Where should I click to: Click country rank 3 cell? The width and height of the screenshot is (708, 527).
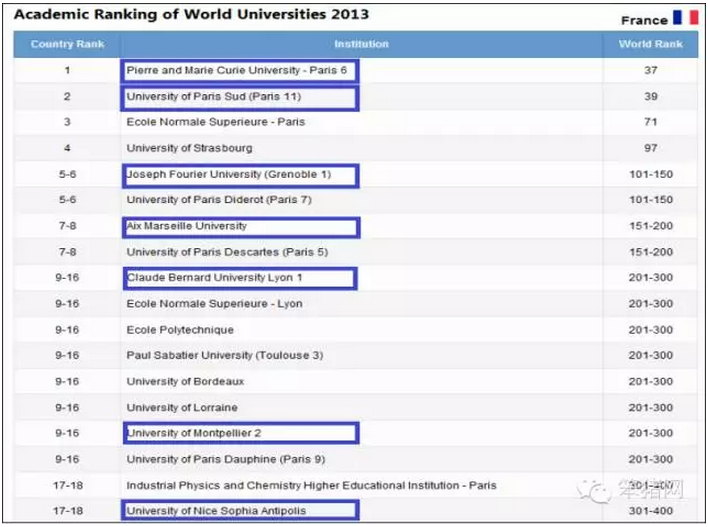click(x=67, y=122)
